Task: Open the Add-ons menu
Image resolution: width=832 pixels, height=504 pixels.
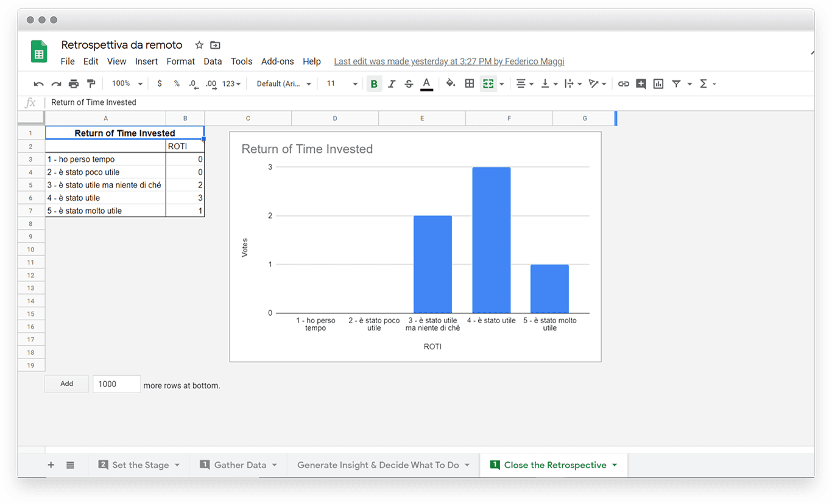Action: tap(278, 61)
